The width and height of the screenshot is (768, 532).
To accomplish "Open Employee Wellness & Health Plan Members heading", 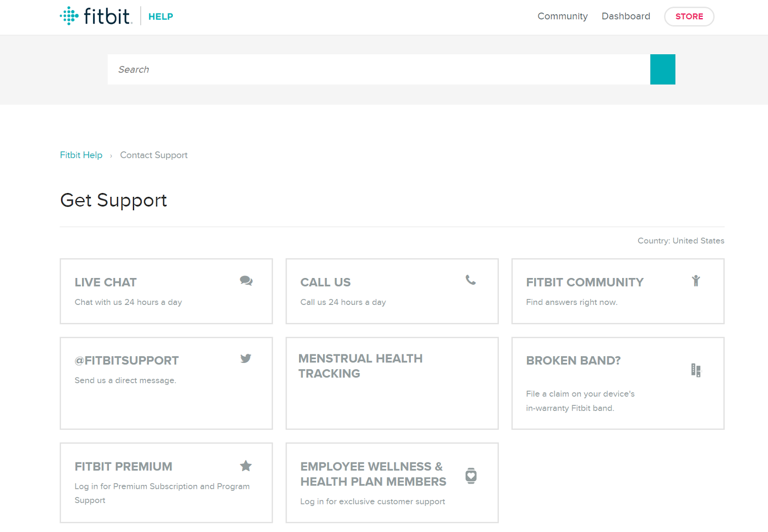I will [373, 474].
